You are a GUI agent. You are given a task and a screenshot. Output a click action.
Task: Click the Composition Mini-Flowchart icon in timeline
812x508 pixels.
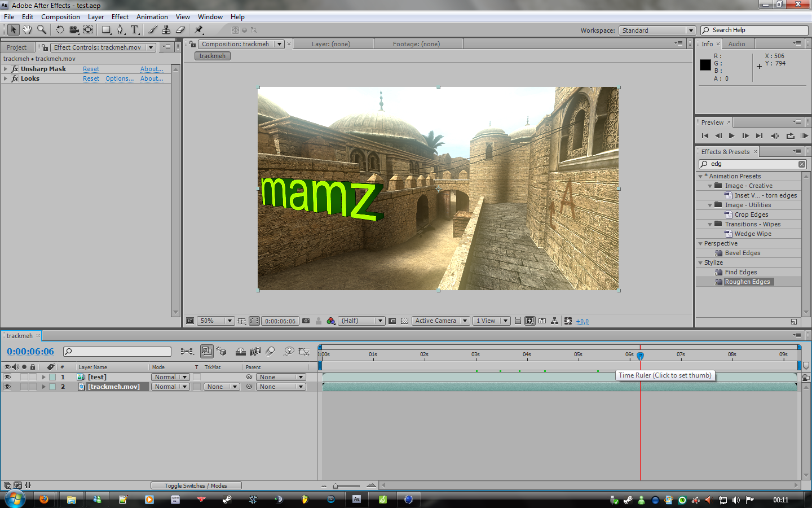click(187, 351)
